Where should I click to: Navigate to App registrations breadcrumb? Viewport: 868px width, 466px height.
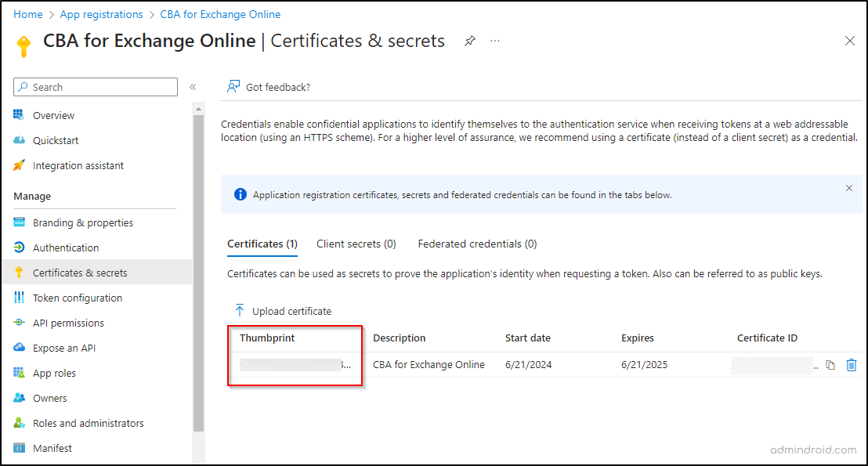[101, 13]
